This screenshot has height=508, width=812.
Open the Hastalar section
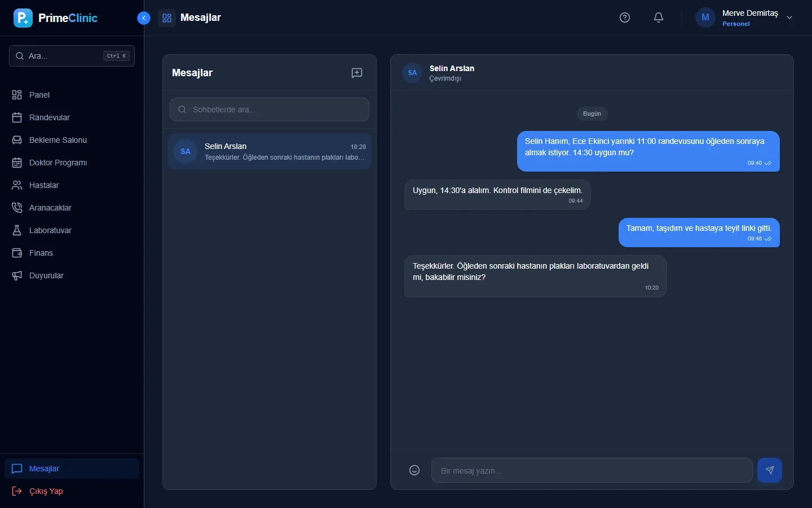tap(72, 185)
